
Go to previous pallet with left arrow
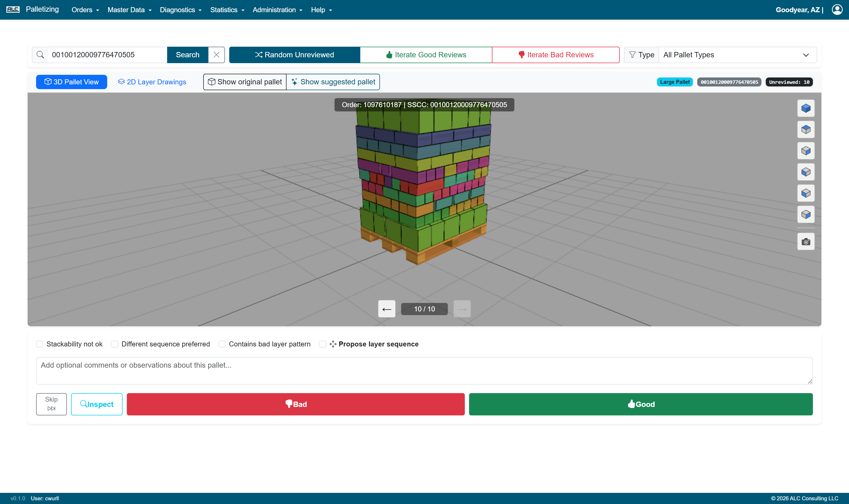387,309
